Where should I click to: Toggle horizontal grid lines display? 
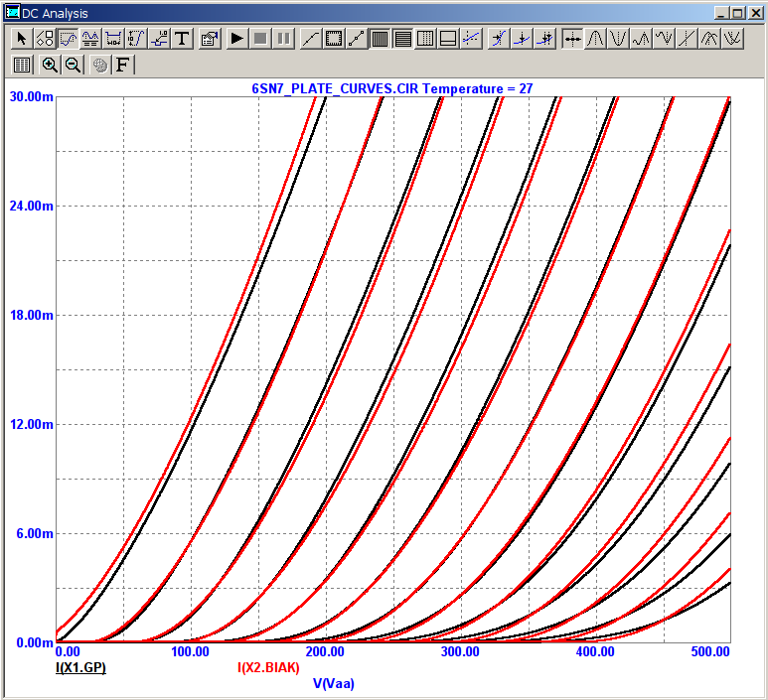coord(402,38)
